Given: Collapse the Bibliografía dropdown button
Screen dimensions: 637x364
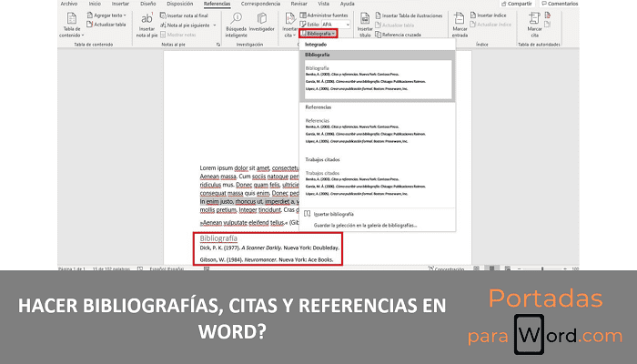Looking at the screenshot, I should point(318,34).
